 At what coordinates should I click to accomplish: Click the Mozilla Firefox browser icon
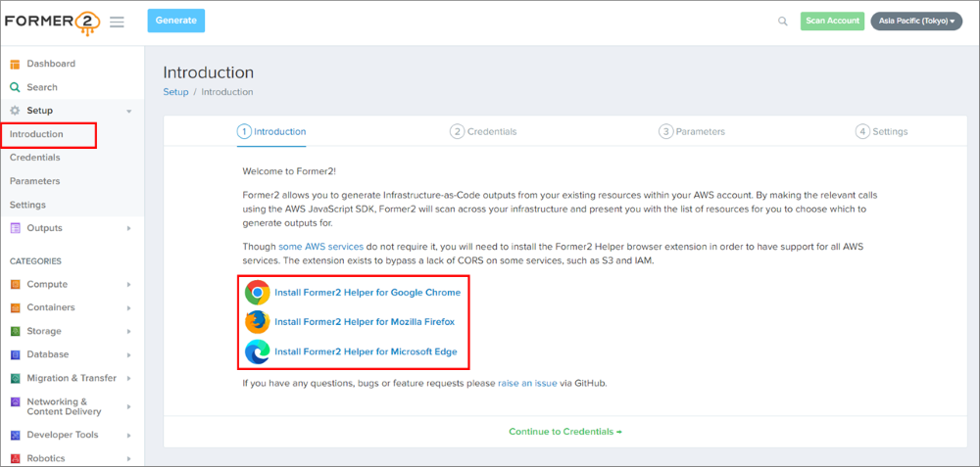(257, 322)
